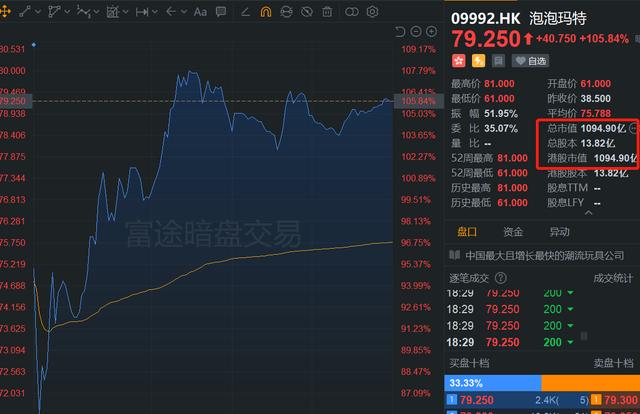Click the Hong Kong market flag icon

(x=458, y=61)
